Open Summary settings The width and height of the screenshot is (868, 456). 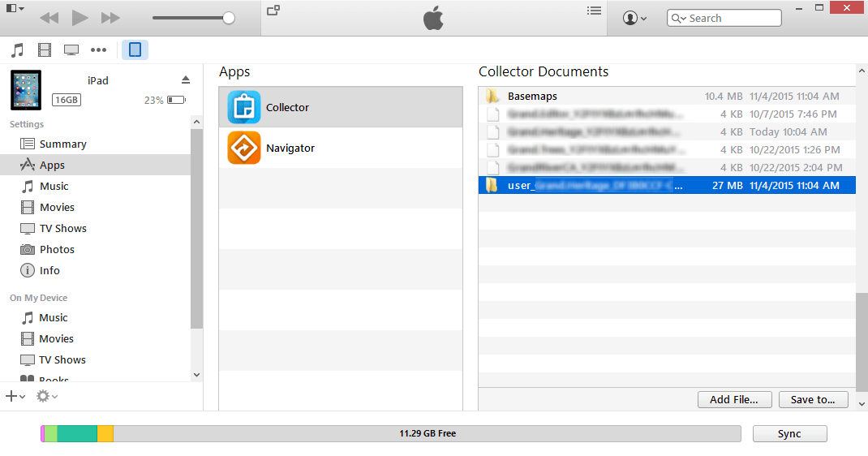(95, 144)
